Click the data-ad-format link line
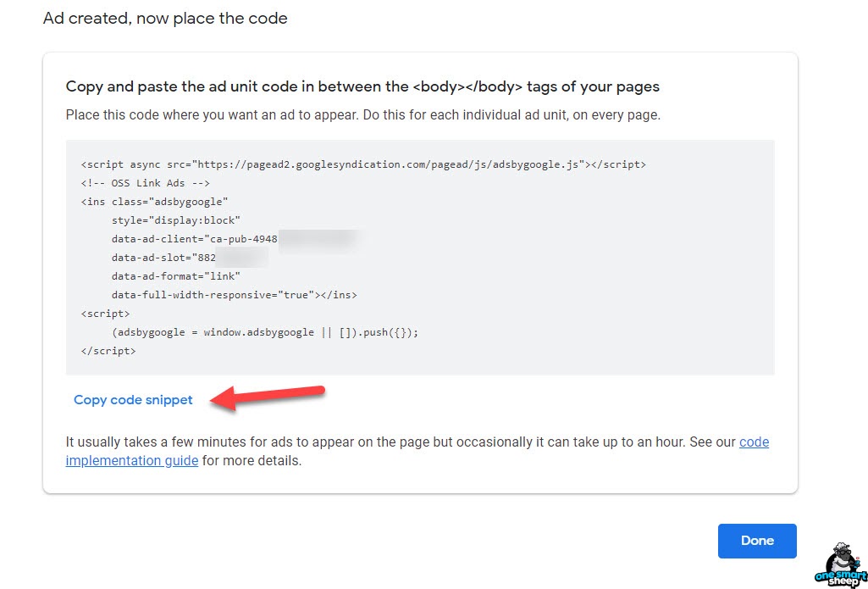The height and width of the screenshot is (589, 868). tap(175, 276)
